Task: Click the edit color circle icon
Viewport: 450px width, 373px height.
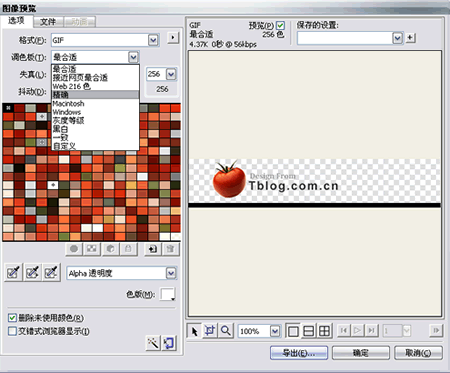Action: click(74, 249)
